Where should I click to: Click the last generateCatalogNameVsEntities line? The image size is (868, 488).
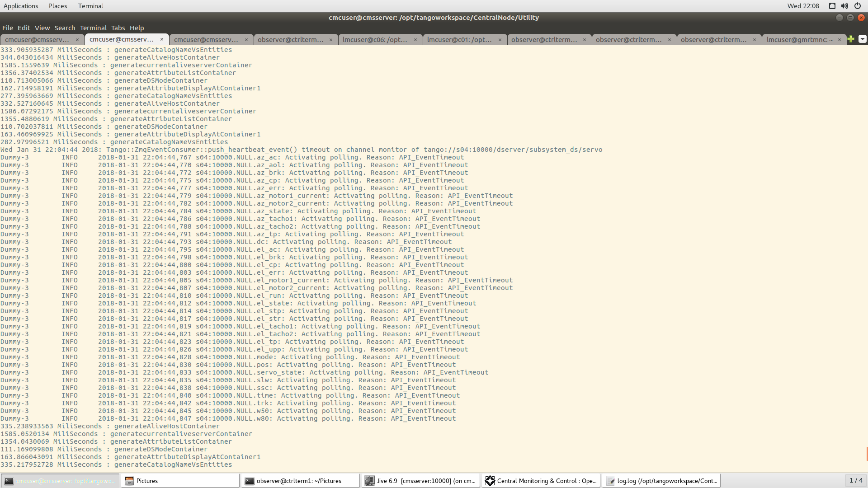[116, 465]
